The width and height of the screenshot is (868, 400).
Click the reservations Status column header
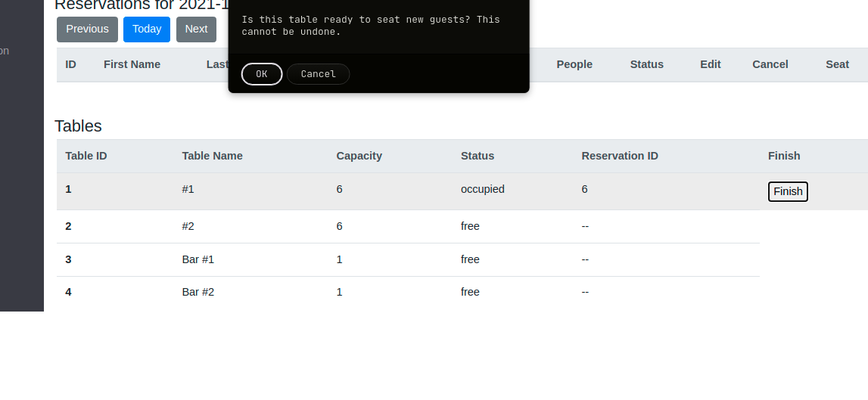pyautogui.click(x=646, y=65)
